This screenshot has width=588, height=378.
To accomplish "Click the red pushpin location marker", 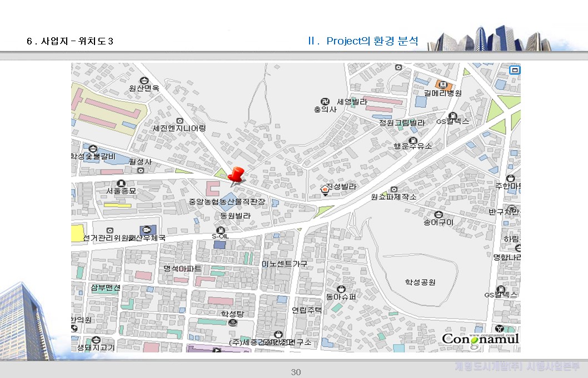I will pos(236,175).
